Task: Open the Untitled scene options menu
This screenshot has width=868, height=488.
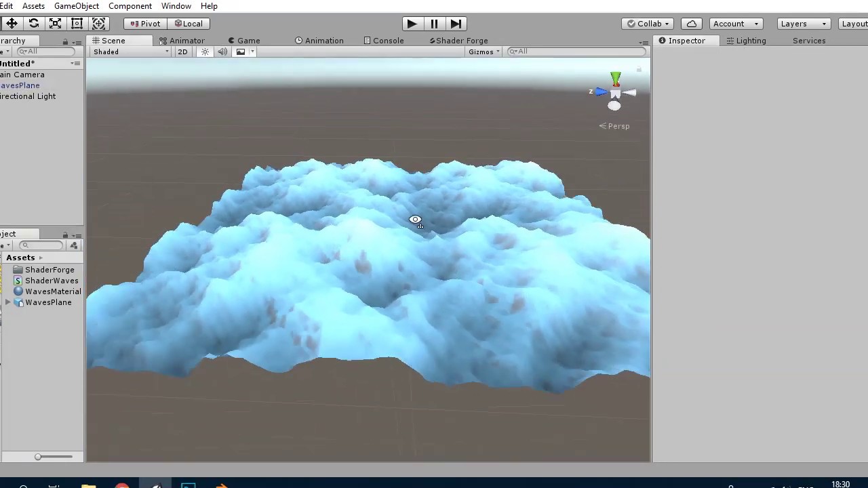Action: click(75, 64)
